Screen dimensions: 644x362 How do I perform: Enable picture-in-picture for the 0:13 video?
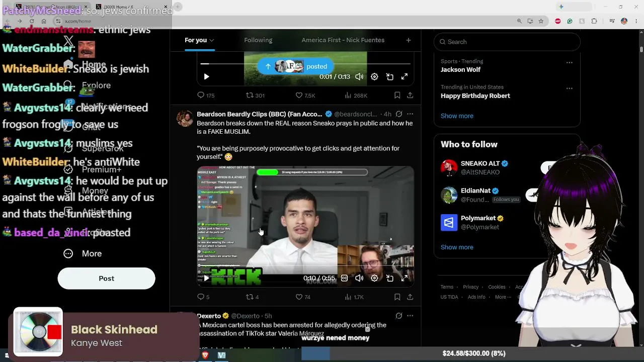pos(389,77)
